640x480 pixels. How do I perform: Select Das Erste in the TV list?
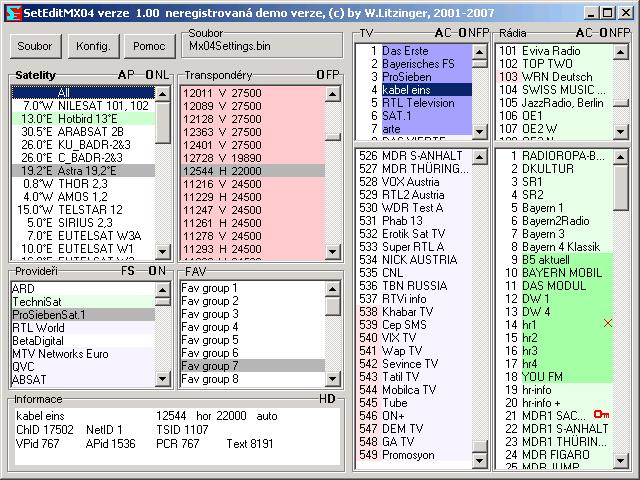414,51
